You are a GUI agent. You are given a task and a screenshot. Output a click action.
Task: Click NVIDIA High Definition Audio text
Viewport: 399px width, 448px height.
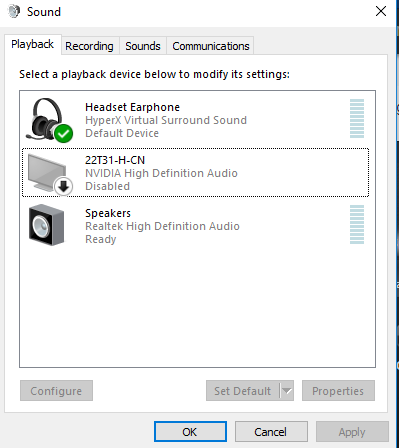(x=161, y=173)
